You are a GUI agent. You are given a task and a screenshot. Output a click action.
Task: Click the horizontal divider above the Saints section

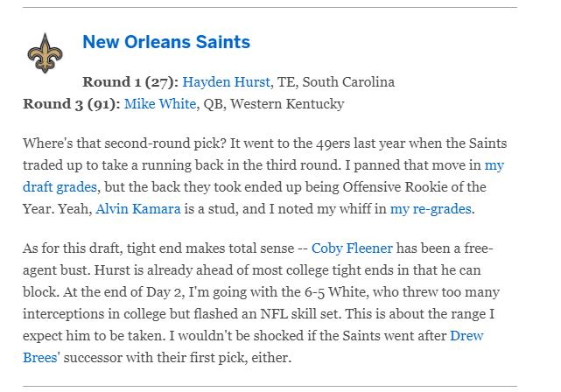(x=270, y=7)
